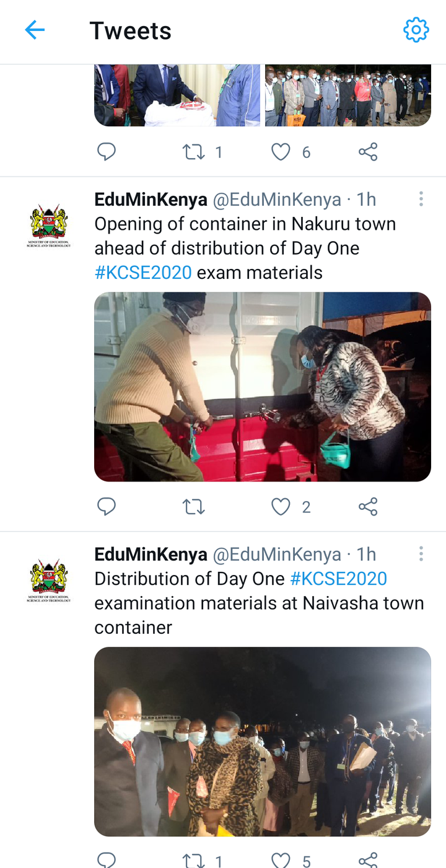The image size is (446, 868).
Task: Reply to the Nakuru town container tweet
Action: pos(107,507)
